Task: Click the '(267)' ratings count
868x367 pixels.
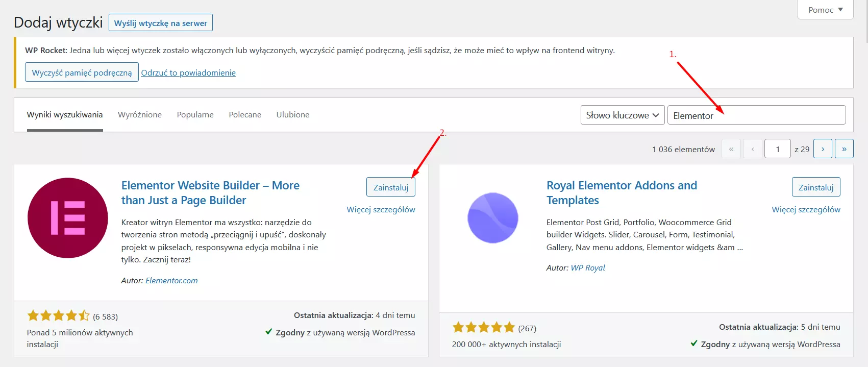Action: (527, 329)
